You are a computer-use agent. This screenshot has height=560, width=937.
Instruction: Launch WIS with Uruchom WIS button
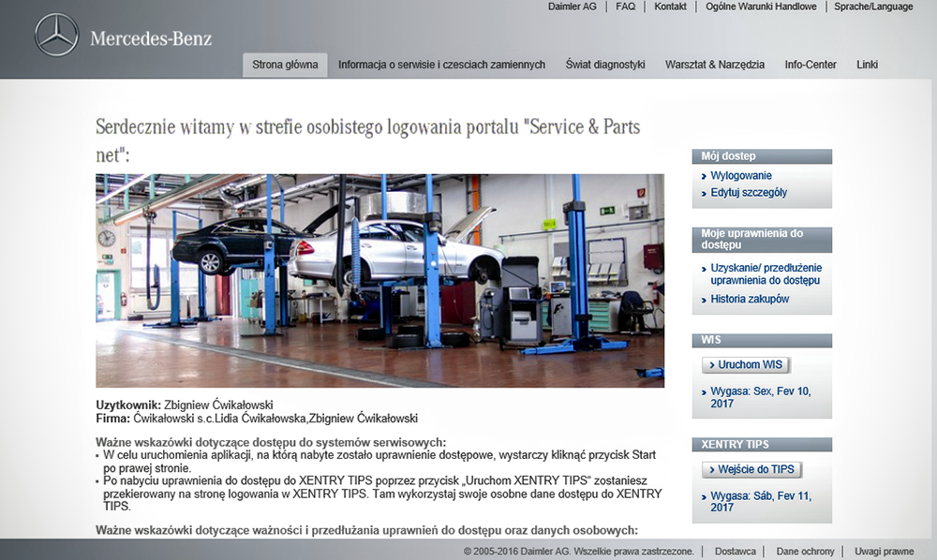746,365
